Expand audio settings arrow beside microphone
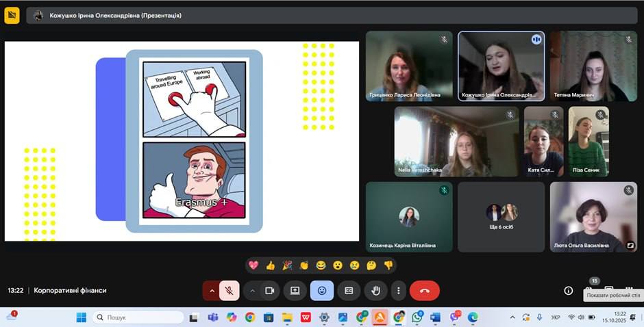Viewport: 644px width, 327px height. [212, 291]
